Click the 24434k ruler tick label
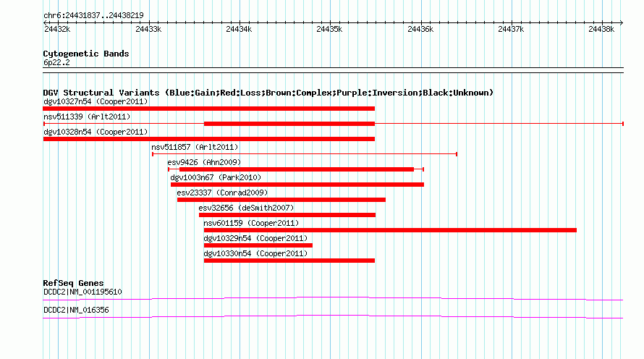Image resolution: width=644 pixels, height=359 pixels. [x=239, y=29]
